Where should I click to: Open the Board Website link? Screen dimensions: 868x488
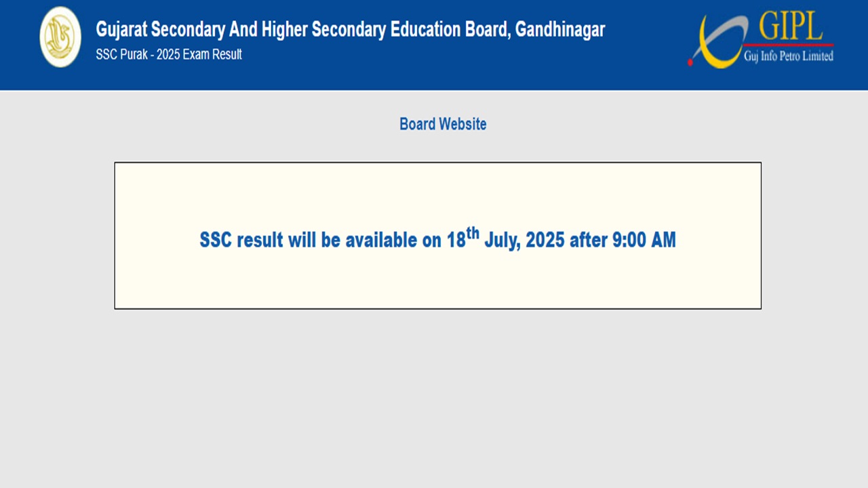point(443,124)
